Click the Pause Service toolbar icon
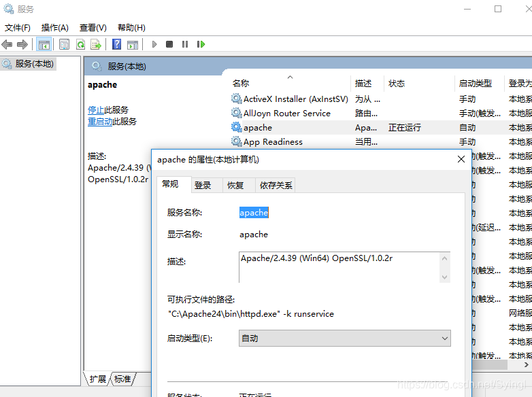 click(185, 44)
